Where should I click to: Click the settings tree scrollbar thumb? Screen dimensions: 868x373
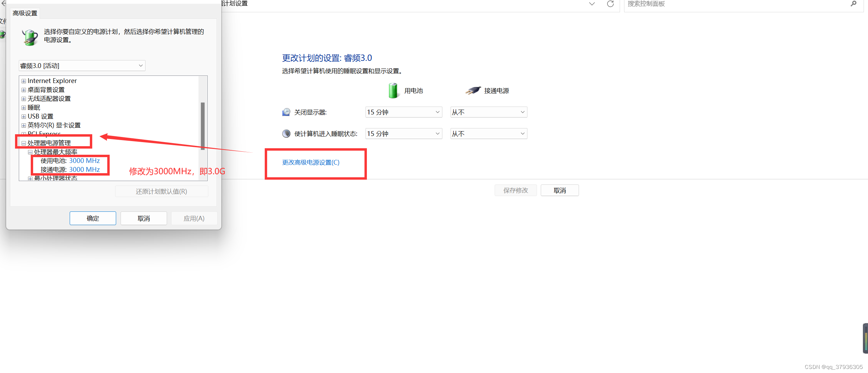tap(203, 126)
